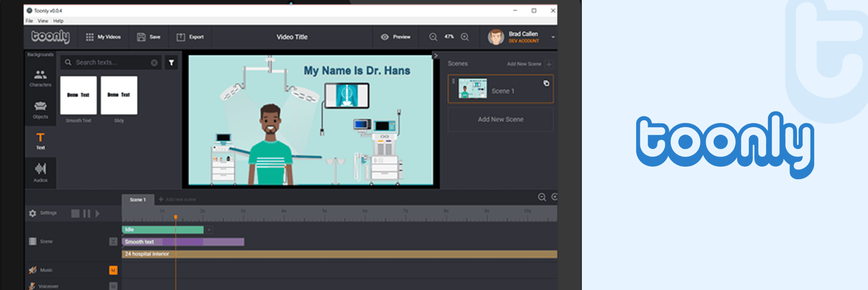Select the Scene 1 thumbnail in Scenes panel
The width and height of the screenshot is (868, 290).
pos(473,89)
